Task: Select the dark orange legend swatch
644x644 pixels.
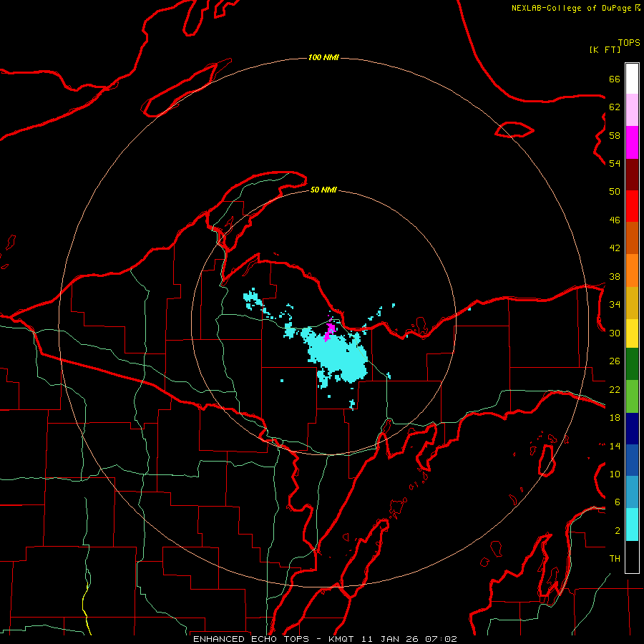Action: pos(632,238)
